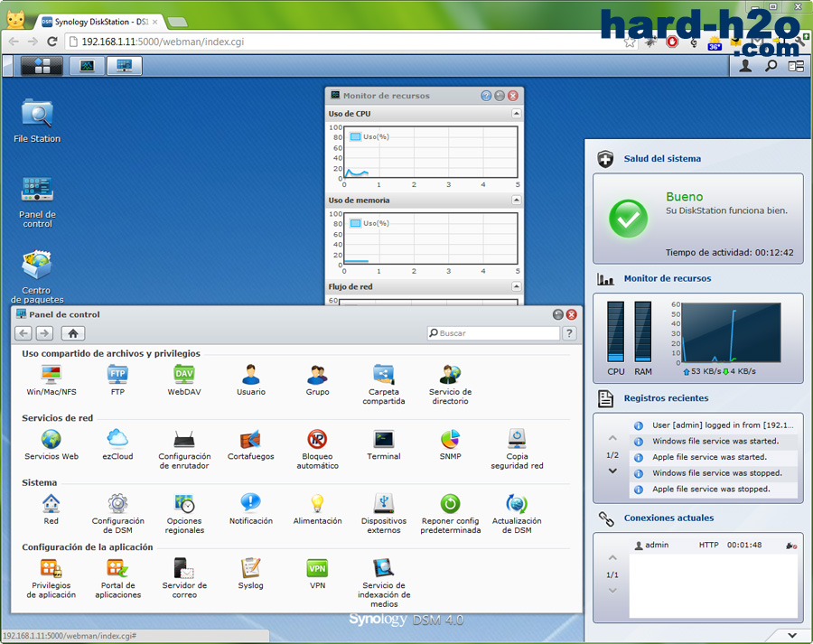Collapse the Uso de memoria section
Image resolution: width=813 pixels, height=644 pixels.
pyautogui.click(x=517, y=200)
